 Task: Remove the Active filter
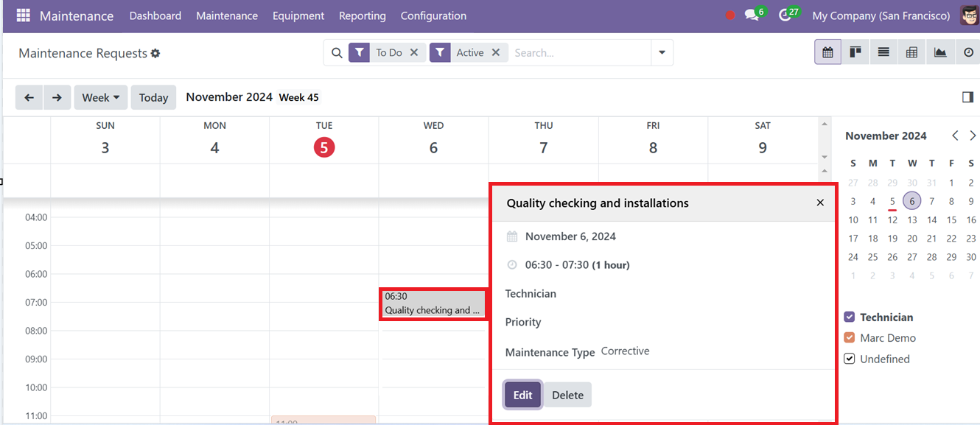tap(496, 52)
